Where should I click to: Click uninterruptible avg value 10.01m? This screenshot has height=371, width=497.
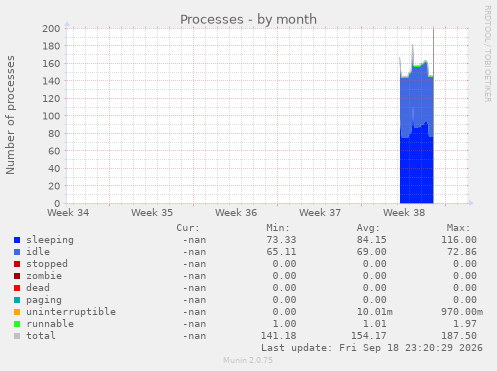pyautogui.click(x=375, y=312)
